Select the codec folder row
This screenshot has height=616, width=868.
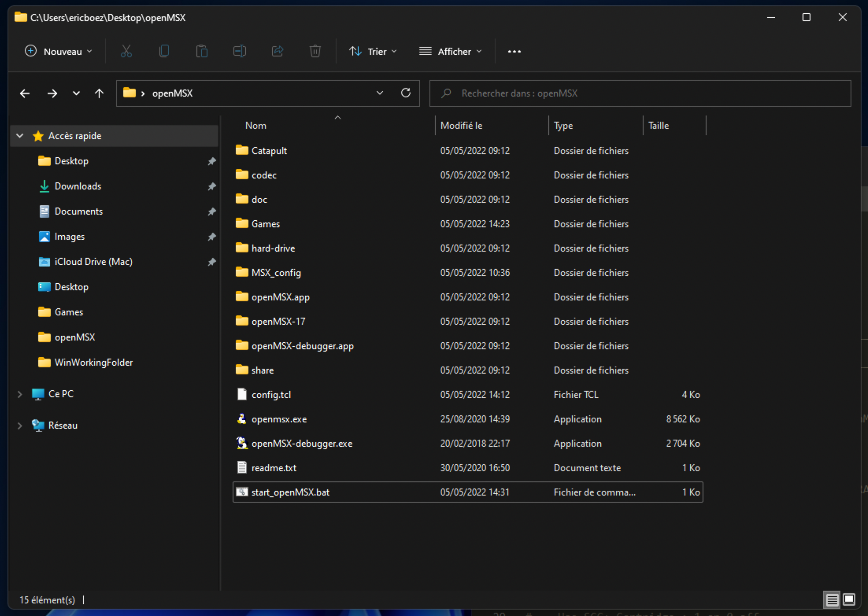pos(468,175)
